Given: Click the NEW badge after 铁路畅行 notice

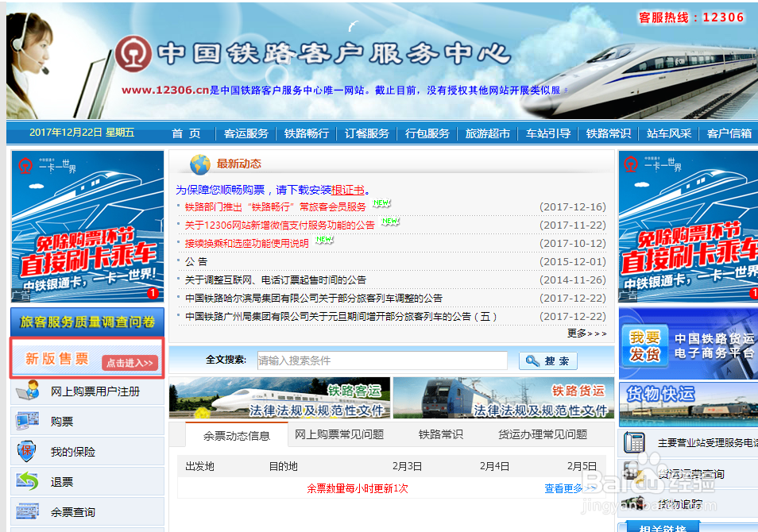Looking at the screenshot, I should point(381,203).
